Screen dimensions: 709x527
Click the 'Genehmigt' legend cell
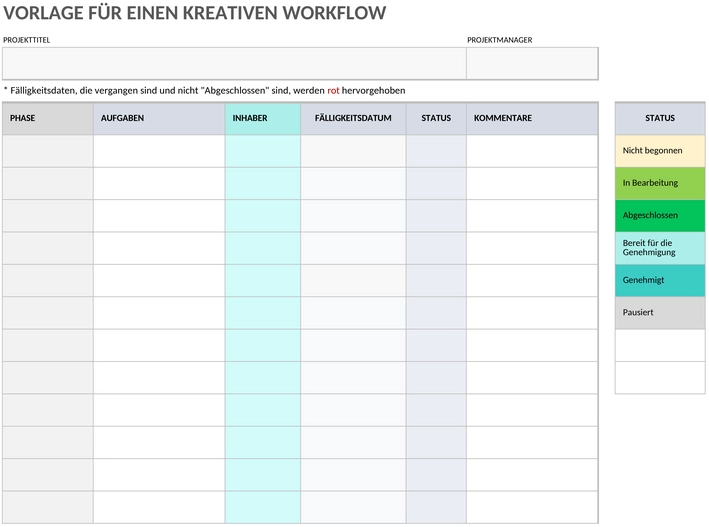coord(660,280)
